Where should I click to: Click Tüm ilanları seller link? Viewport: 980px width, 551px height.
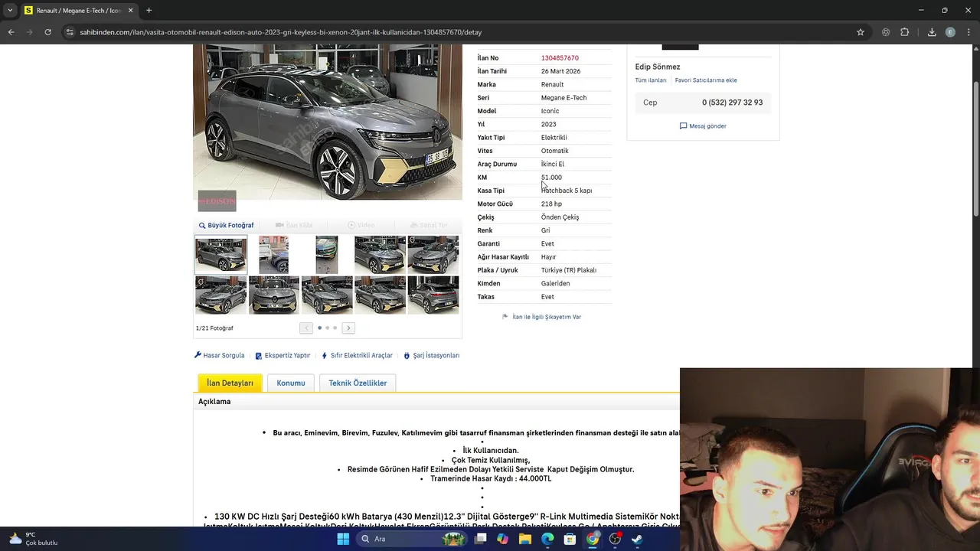click(x=651, y=80)
